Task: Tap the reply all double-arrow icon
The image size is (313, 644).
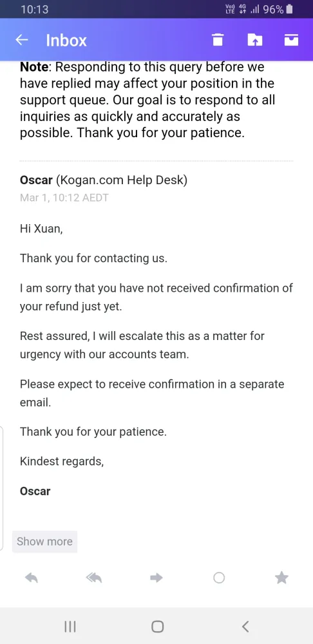Action: (93, 578)
